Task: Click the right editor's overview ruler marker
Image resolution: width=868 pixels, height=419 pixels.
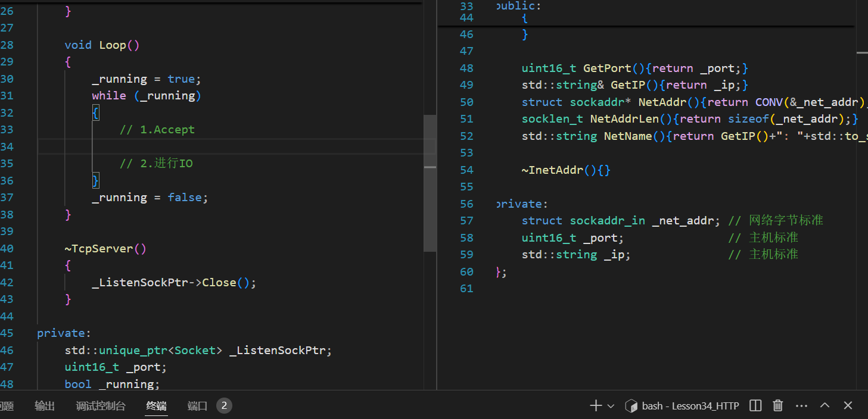Action: [862, 53]
